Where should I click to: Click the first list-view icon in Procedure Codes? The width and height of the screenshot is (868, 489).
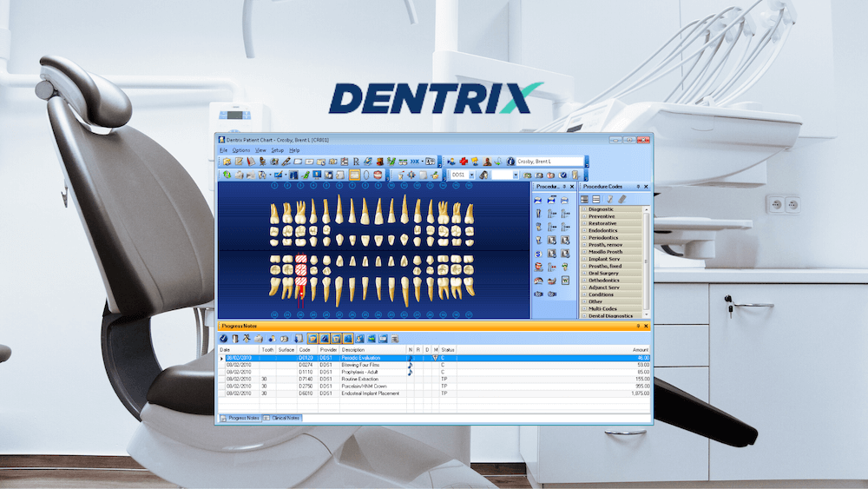[x=584, y=199]
